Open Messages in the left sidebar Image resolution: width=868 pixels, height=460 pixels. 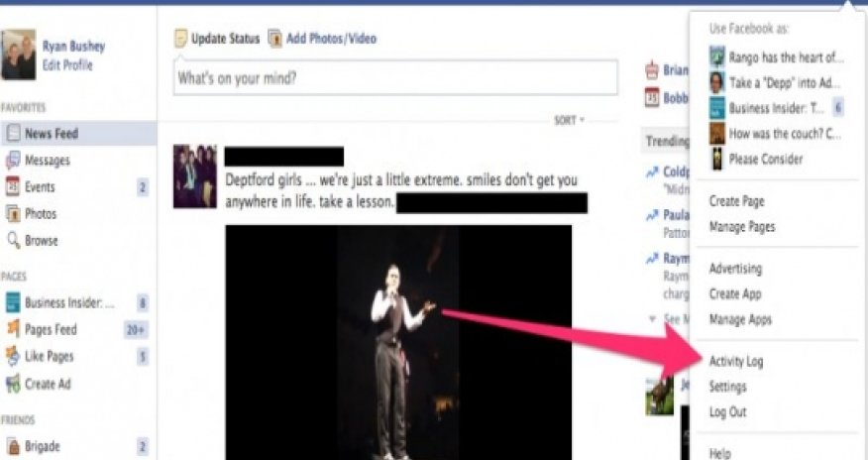pyautogui.click(x=48, y=160)
